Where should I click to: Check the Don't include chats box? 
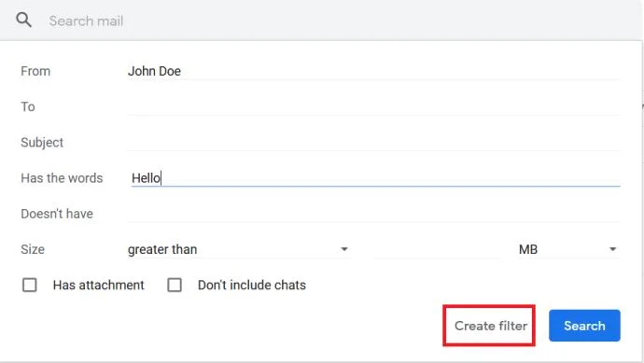click(x=175, y=285)
